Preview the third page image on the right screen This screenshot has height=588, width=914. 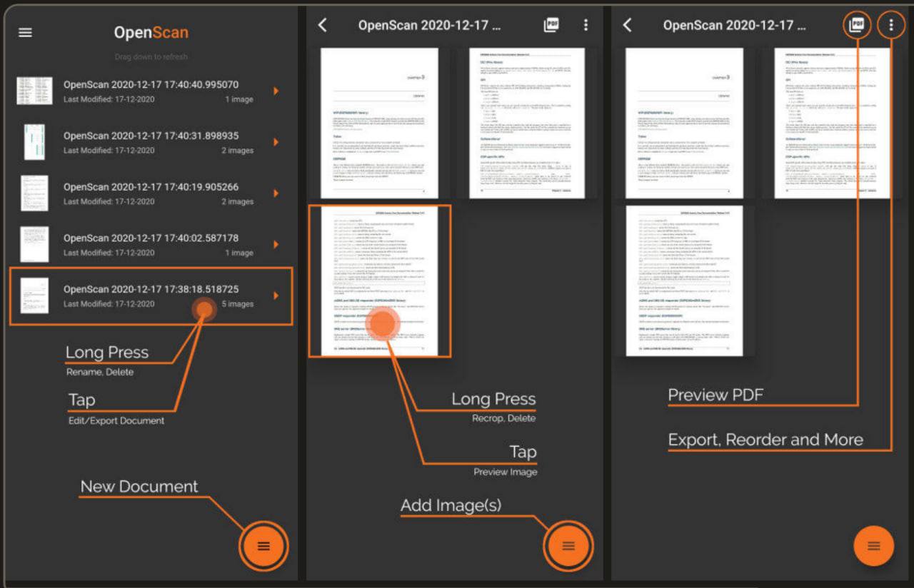[684, 281]
